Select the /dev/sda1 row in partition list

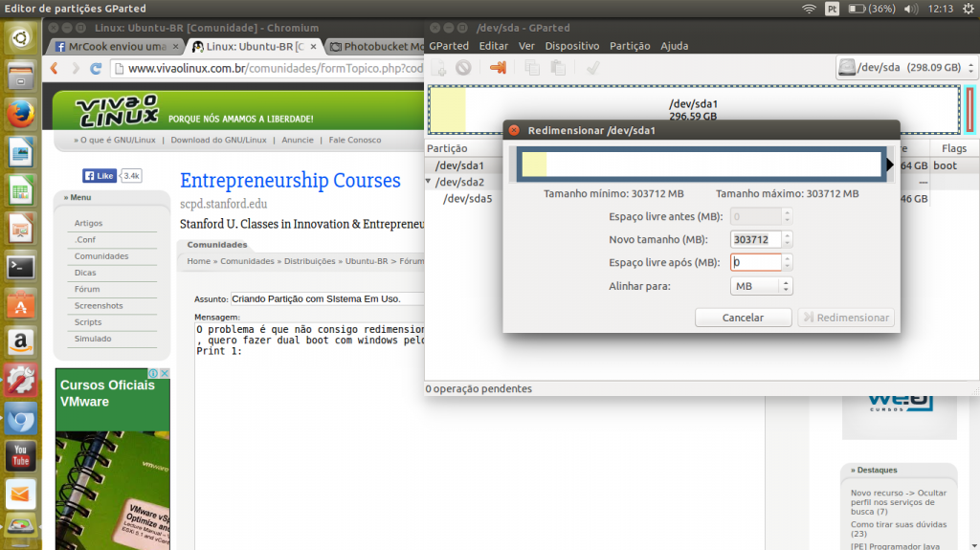click(x=459, y=165)
